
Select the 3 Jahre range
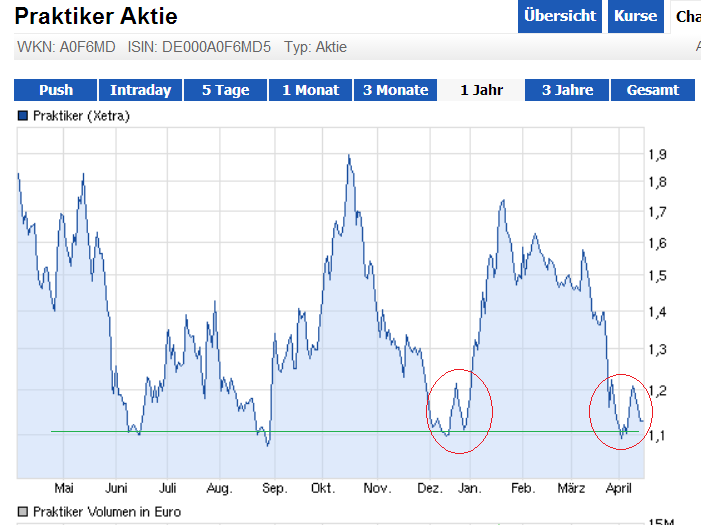click(567, 90)
